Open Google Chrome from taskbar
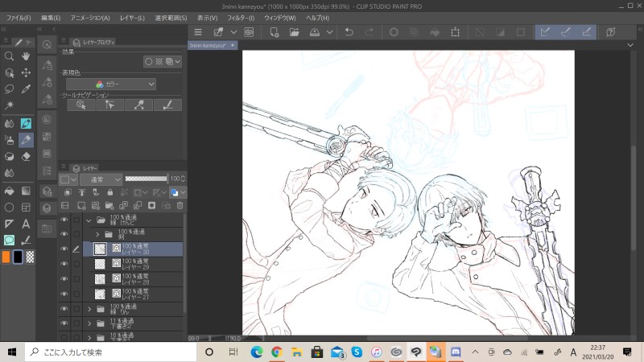This screenshot has height=362, width=644. 277,352
